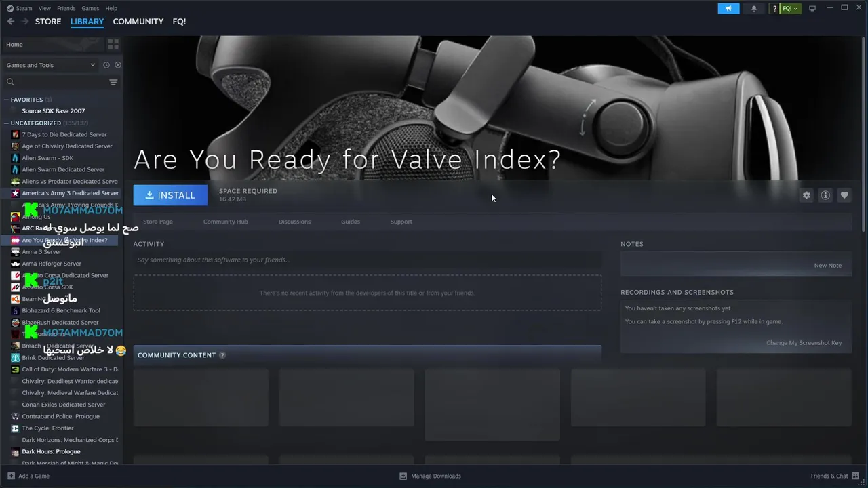Click the BeamNG entry icon

click(x=15, y=299)
